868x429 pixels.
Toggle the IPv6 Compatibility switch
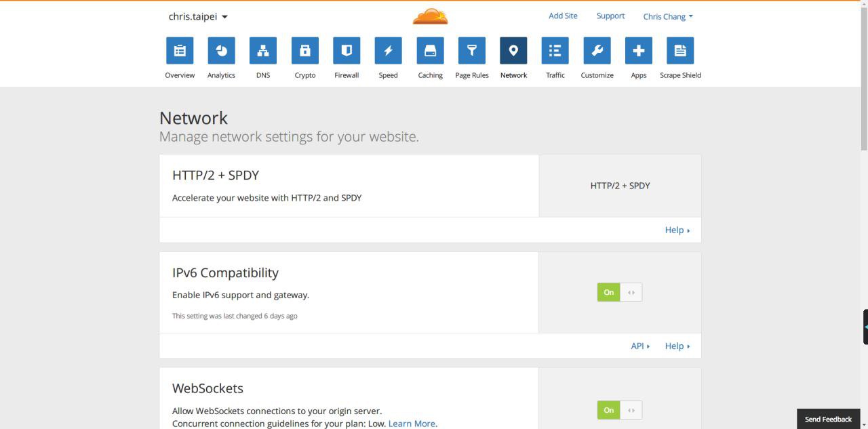click(620, 292)
